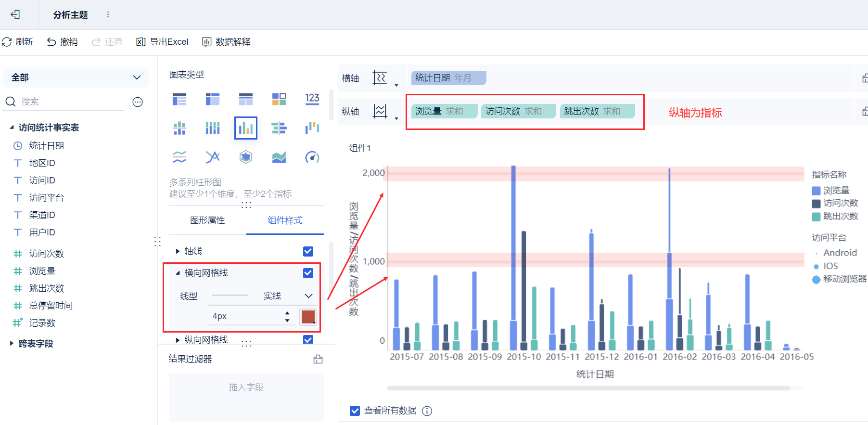Select the 总停留时间 field in the list
This screenshot has height=425, width=868.
coord(51,306)
